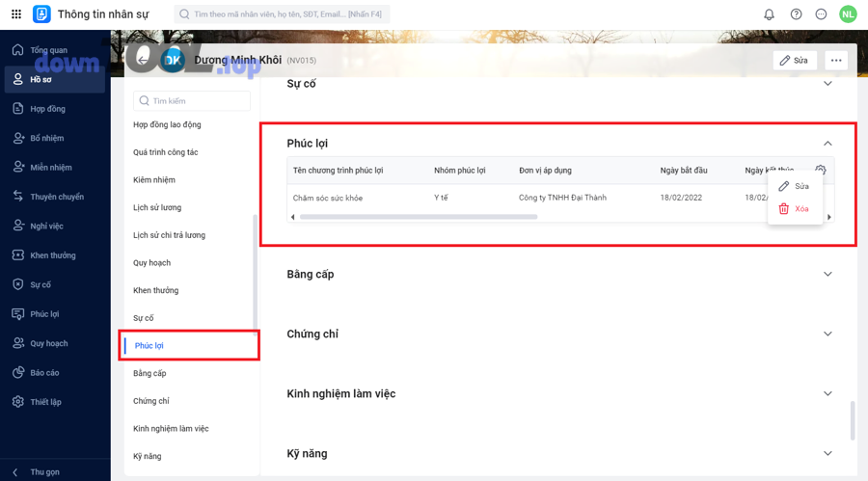The width and height of the screenshot is (868, 481).
Task: Open the app launcher grid icon
Action: coord(16,14)
